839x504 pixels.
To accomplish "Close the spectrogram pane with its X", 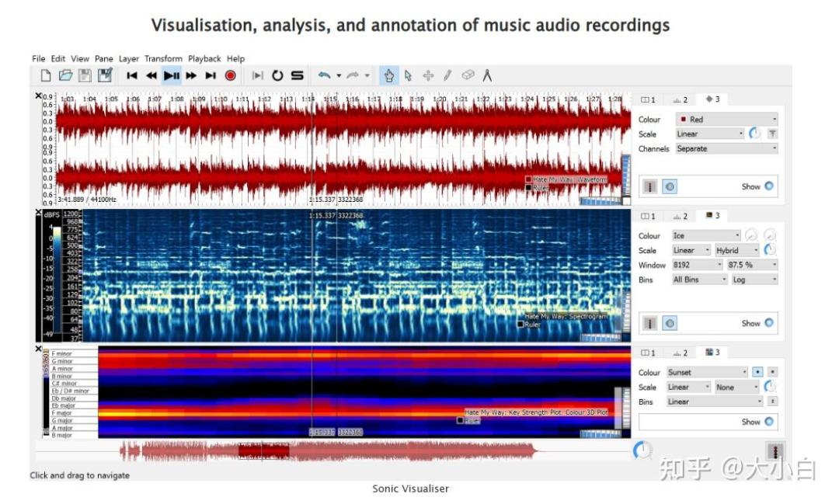I will point(39,213).
